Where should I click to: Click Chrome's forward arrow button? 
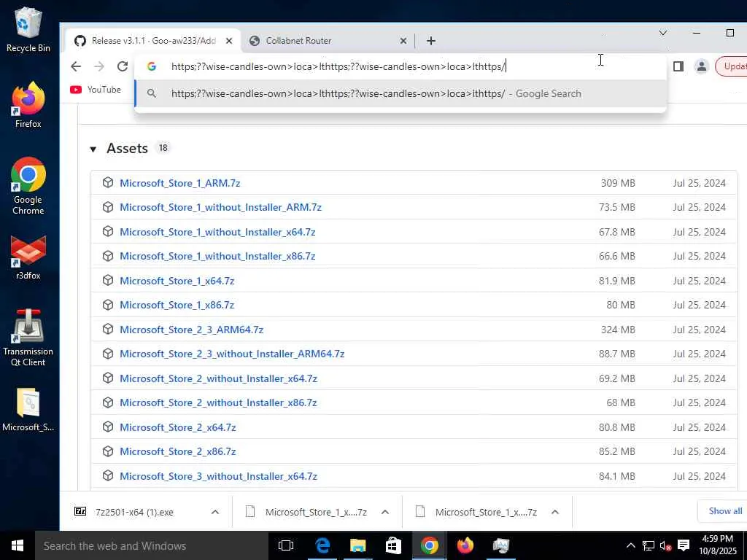99,66
